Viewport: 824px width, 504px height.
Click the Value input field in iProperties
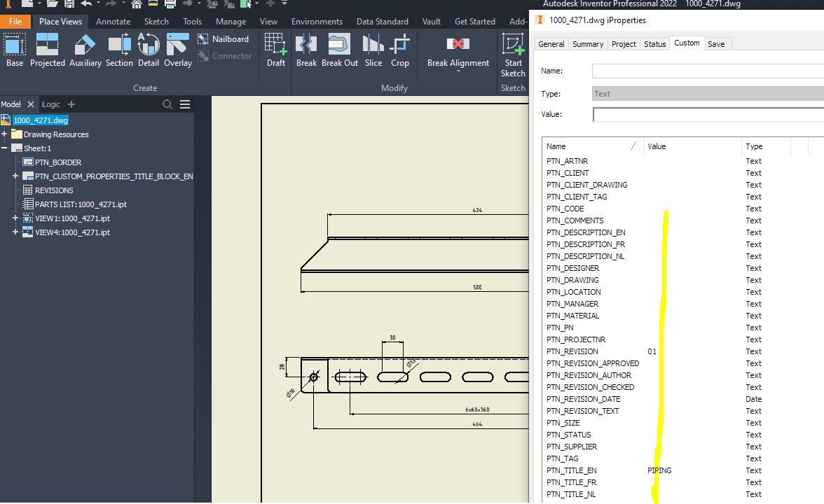[x=708, y=115]
